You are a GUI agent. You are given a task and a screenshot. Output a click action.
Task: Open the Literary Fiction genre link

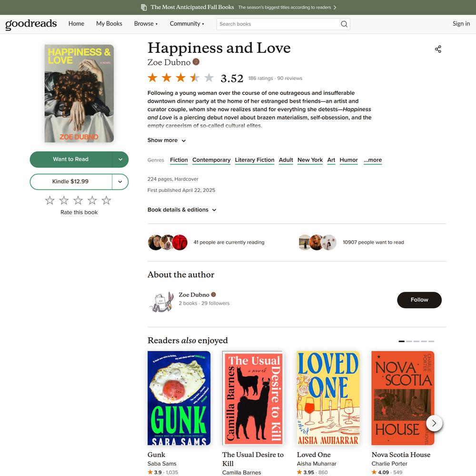point(254,160)
